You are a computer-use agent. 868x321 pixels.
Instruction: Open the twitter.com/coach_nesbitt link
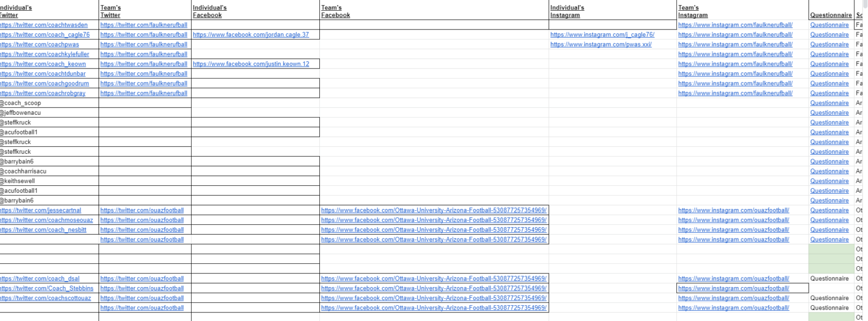click(x=43, y=229)
